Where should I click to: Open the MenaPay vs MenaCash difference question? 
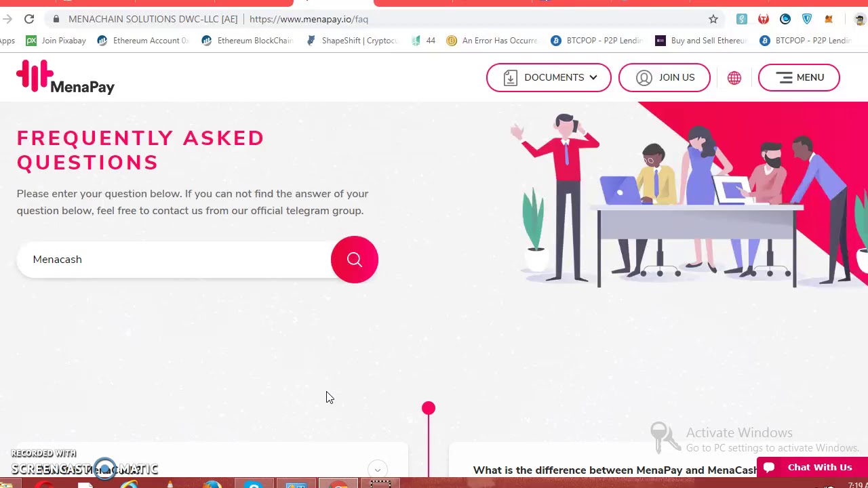pyautogui.click(x=615, y=470)
